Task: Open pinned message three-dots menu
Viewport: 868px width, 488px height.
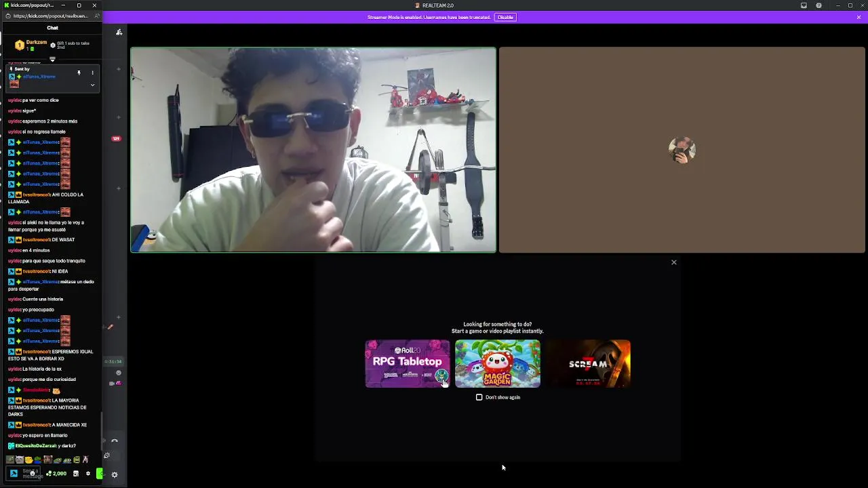Action: [92, 73]
